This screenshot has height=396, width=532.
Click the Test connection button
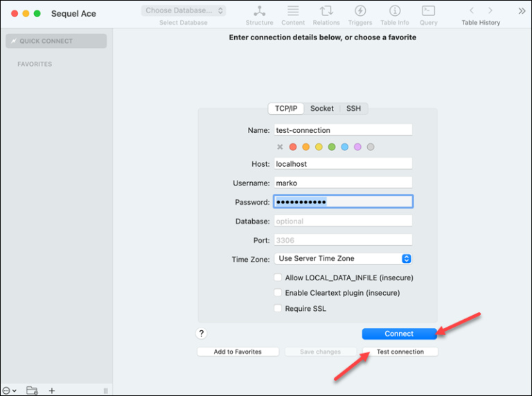[x=400, y=352]
